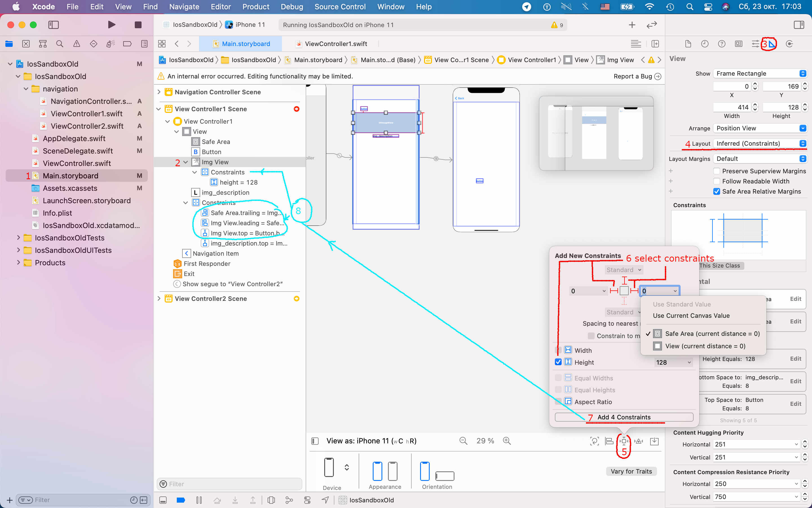This screenshot has width=812, height=508.
Task: Open the Product menu
Action: 256,7
